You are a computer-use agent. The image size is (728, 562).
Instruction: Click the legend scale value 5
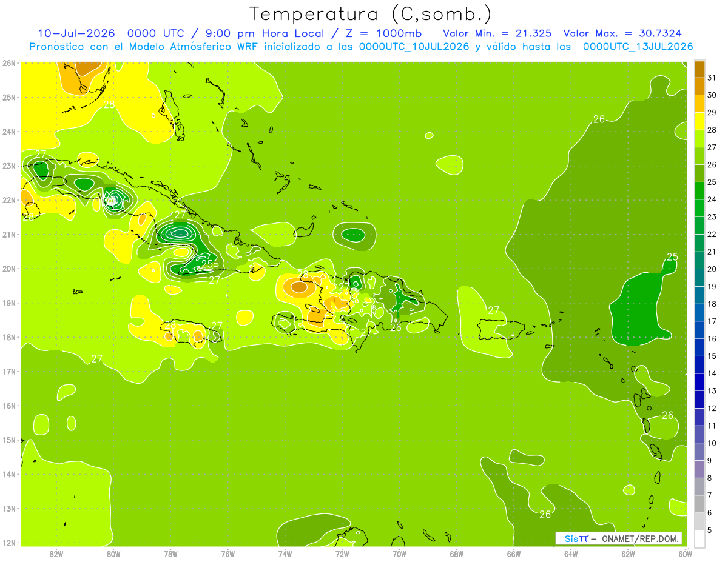tap(709, 530)
